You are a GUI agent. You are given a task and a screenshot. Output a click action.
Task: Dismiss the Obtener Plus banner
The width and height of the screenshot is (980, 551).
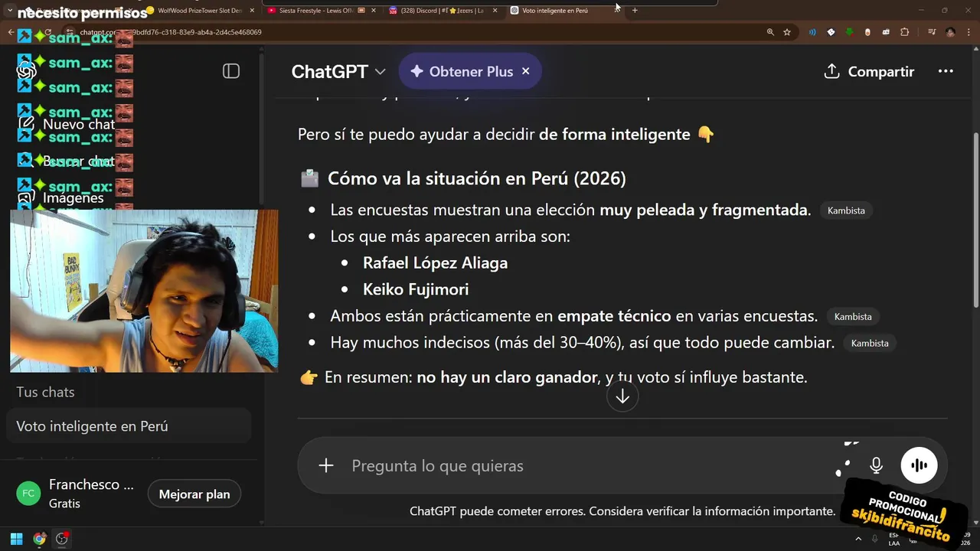[x=525, y=71]
